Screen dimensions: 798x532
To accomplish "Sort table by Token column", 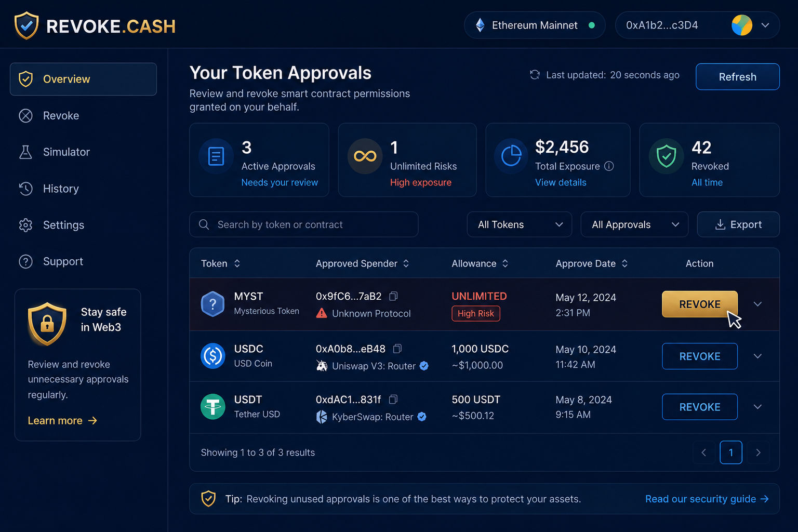I will pyautogui.click(x=237, y=263).
